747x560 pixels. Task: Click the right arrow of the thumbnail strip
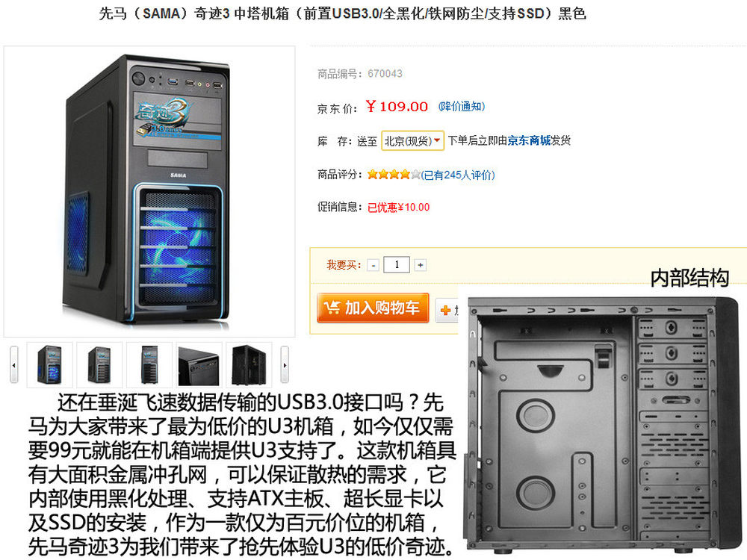coord(285,365)
